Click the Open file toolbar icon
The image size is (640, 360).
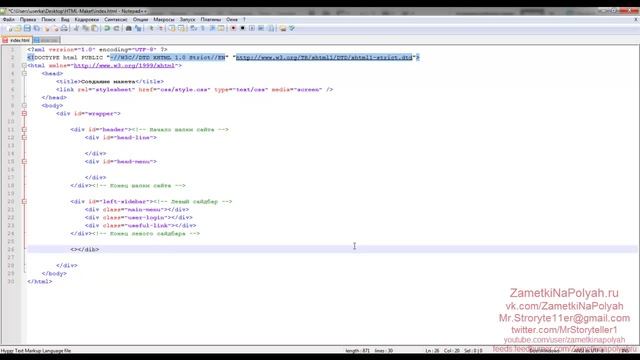point(18,29)
